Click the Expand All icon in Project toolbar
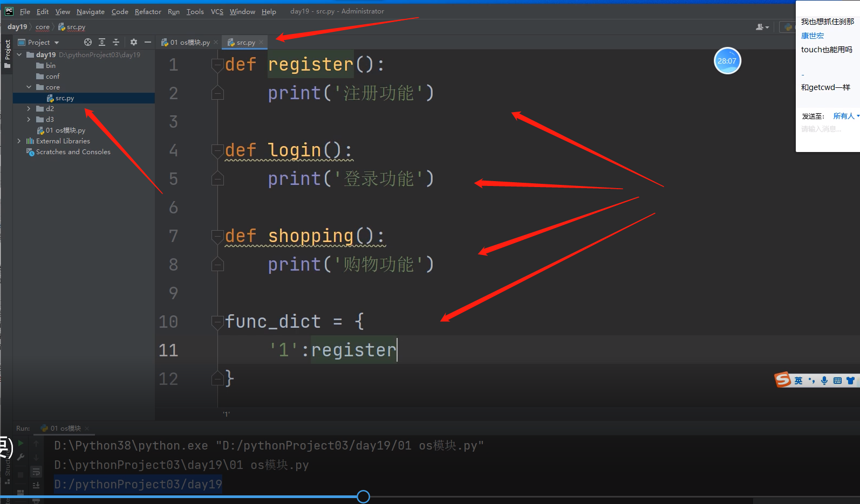The height and width of the screenshot is (504, 860). [102, 42]
